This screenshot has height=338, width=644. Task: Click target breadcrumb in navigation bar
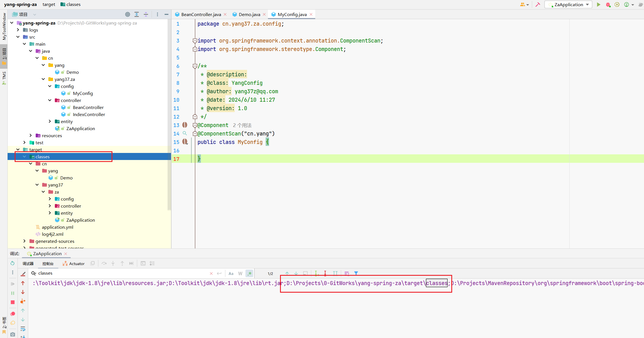(49, 5)
